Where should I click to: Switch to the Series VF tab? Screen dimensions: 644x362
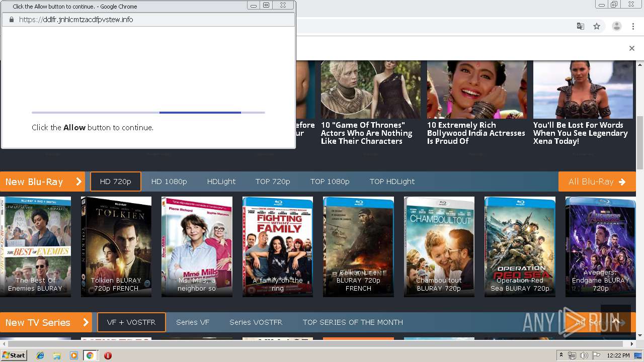(193, 322)
